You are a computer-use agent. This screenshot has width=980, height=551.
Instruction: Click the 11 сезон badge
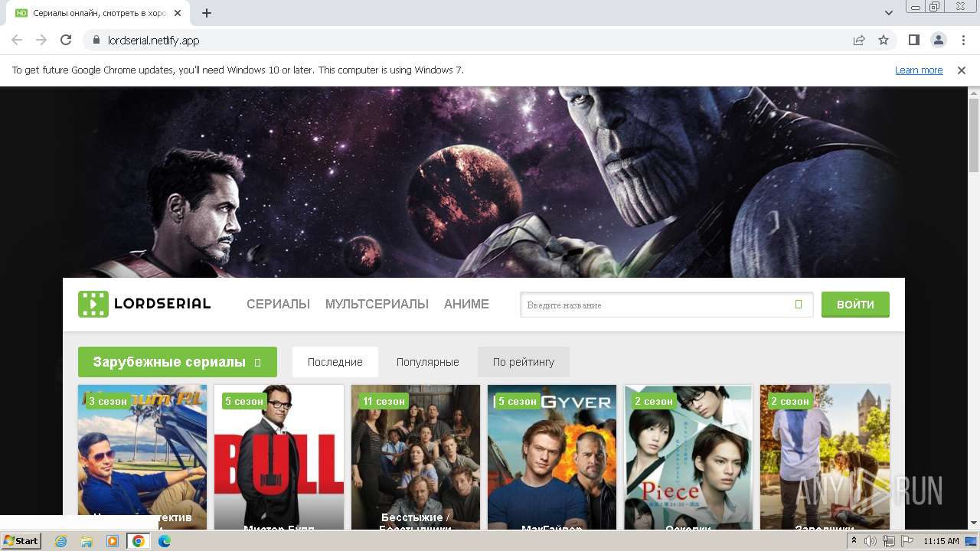click(384, 401)
